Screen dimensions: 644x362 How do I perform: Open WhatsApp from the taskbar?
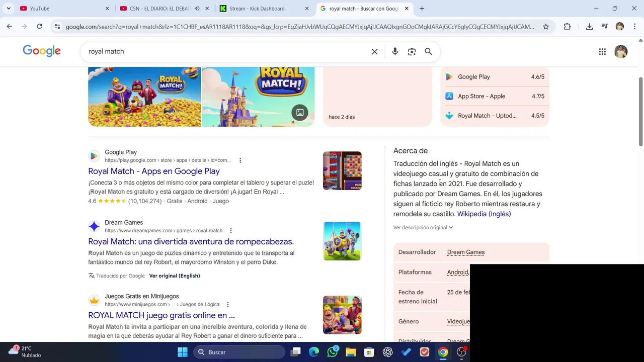[333, 352]
